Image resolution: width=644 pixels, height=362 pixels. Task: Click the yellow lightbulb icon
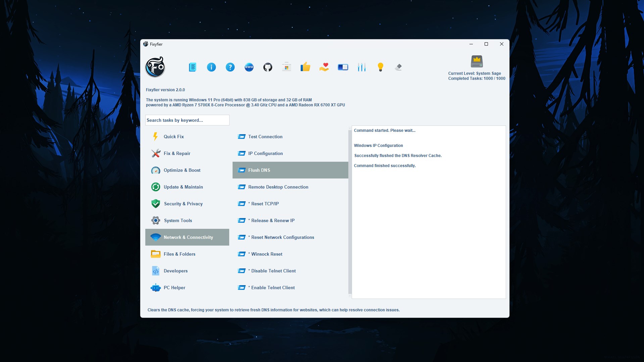click(x=381, y=67)
